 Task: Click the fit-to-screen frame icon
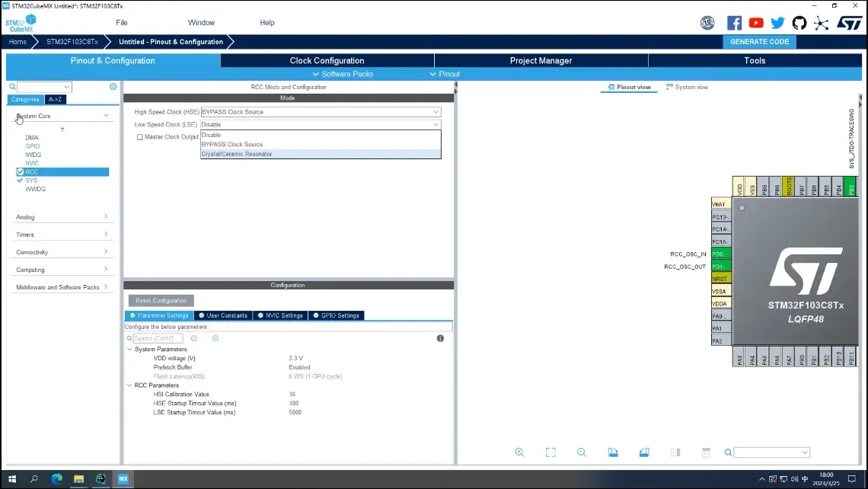tap(550, 452)
